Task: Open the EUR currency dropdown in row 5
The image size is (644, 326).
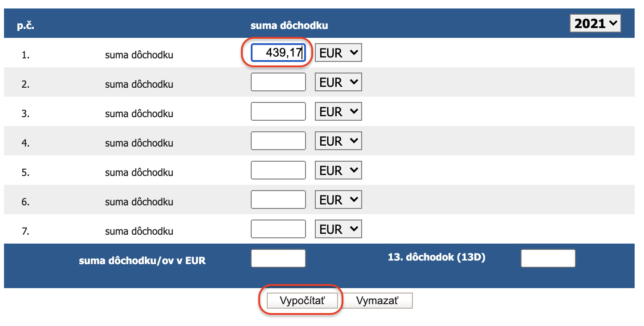Action: [338, 171]
